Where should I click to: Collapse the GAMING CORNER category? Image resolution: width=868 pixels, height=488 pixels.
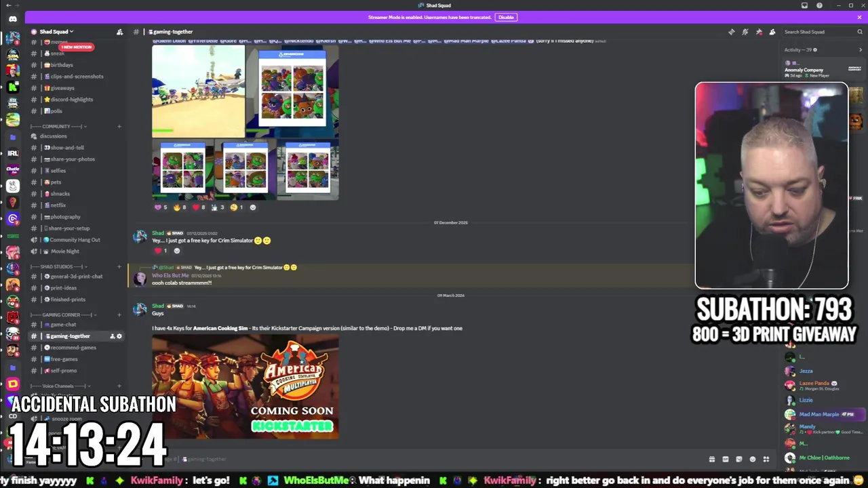click(64, 314)
